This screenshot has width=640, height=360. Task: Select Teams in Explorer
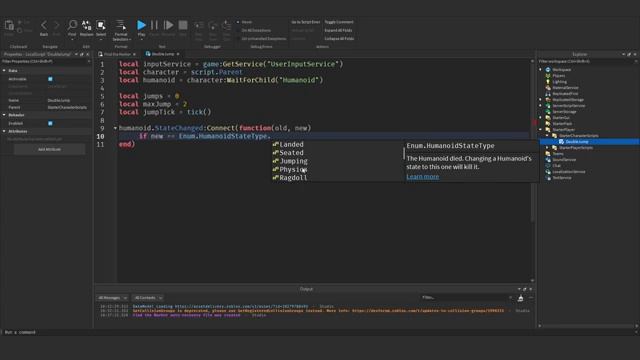click(558, 153)
